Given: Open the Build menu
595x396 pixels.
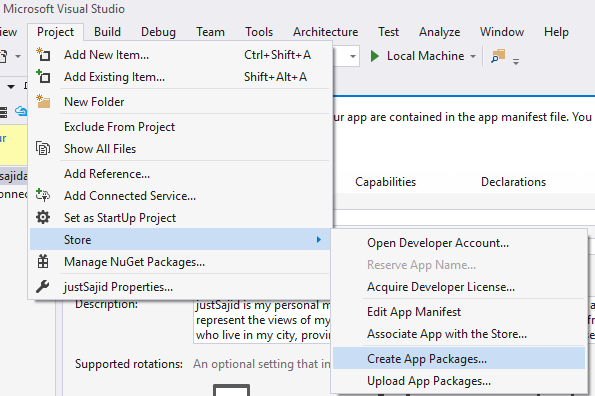Looking at the screenshot, I should tap(107, 32).
